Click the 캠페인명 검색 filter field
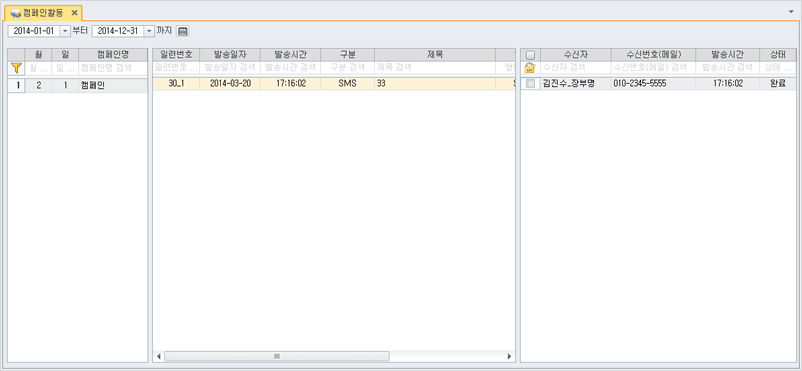Viewport: 802px width, 371px height. click(x=113, y=68)
